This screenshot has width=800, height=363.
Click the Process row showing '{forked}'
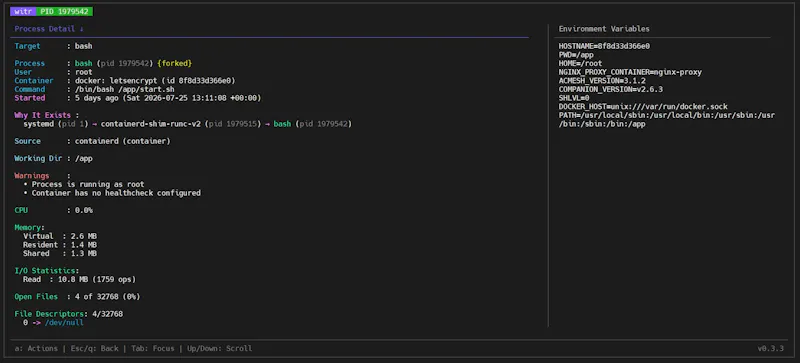click(103, 63)
